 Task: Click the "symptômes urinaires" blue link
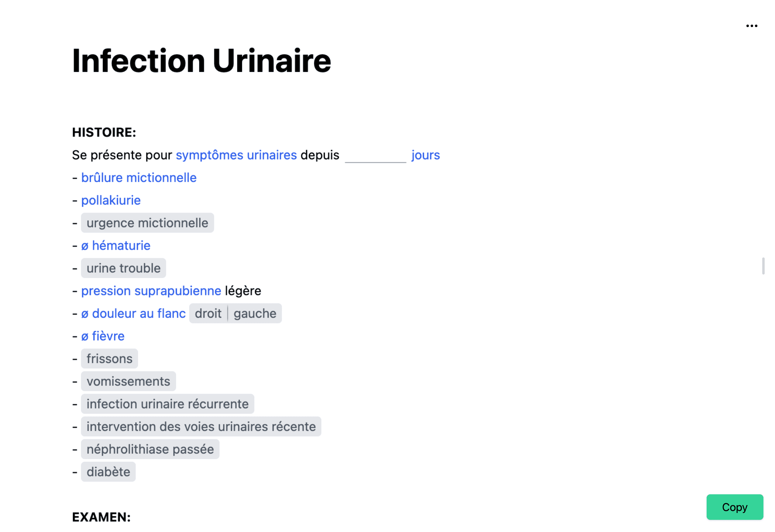[236, 155]
